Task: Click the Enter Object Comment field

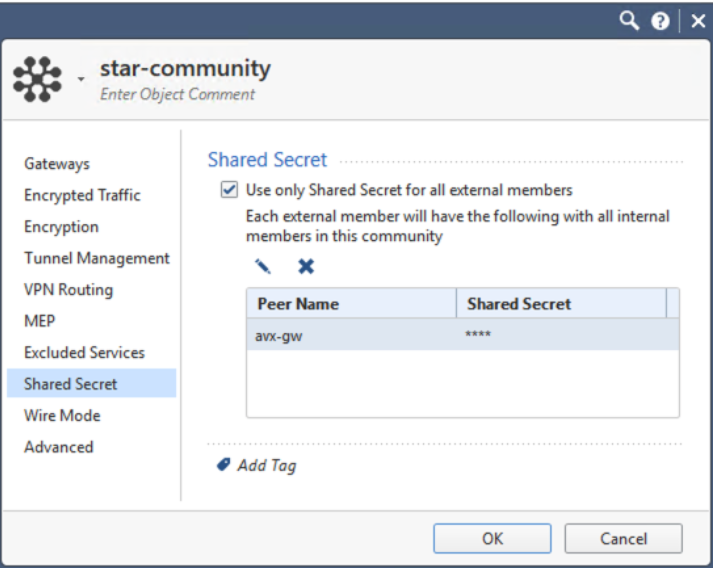Action: (x=178, y=95)
